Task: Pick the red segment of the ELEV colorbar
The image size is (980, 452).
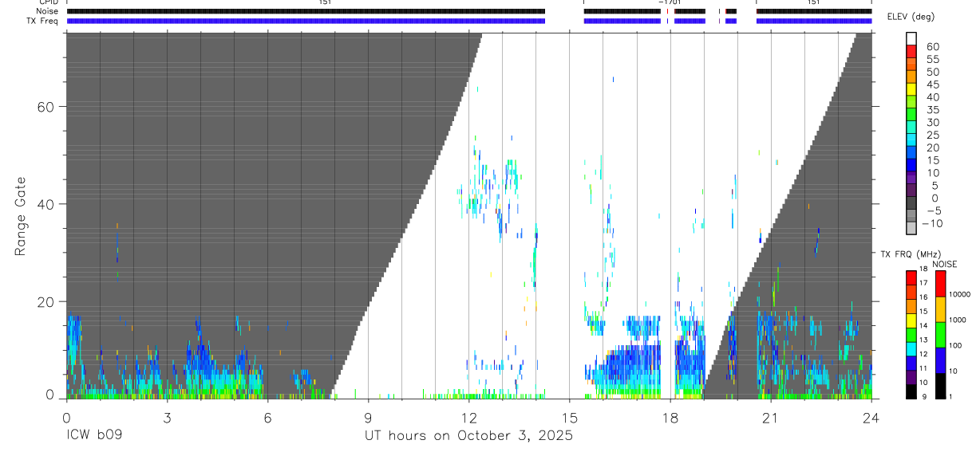Action: pyautogui.click(x=911, y=53)
